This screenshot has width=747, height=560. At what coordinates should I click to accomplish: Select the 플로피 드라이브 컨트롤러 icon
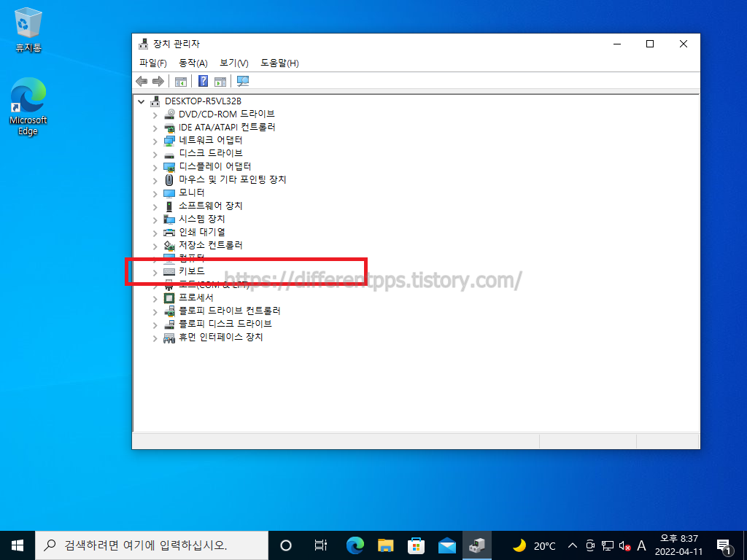coord(169,311)
